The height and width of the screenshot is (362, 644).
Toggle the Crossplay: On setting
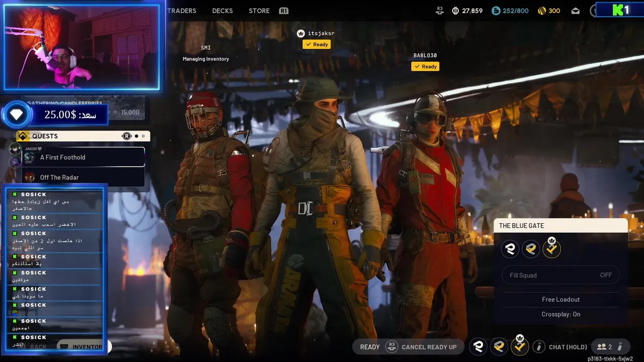pos(561,314)
